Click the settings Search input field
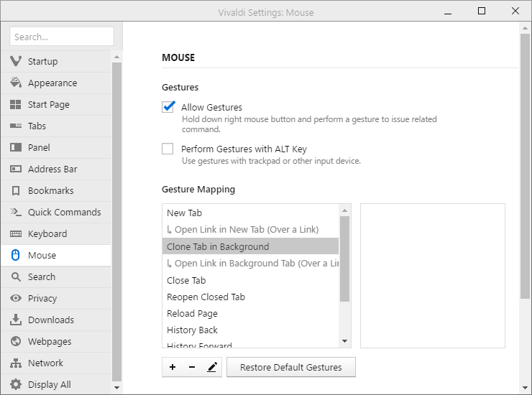Viewport: 532px width, 395px height. [62, 37]
